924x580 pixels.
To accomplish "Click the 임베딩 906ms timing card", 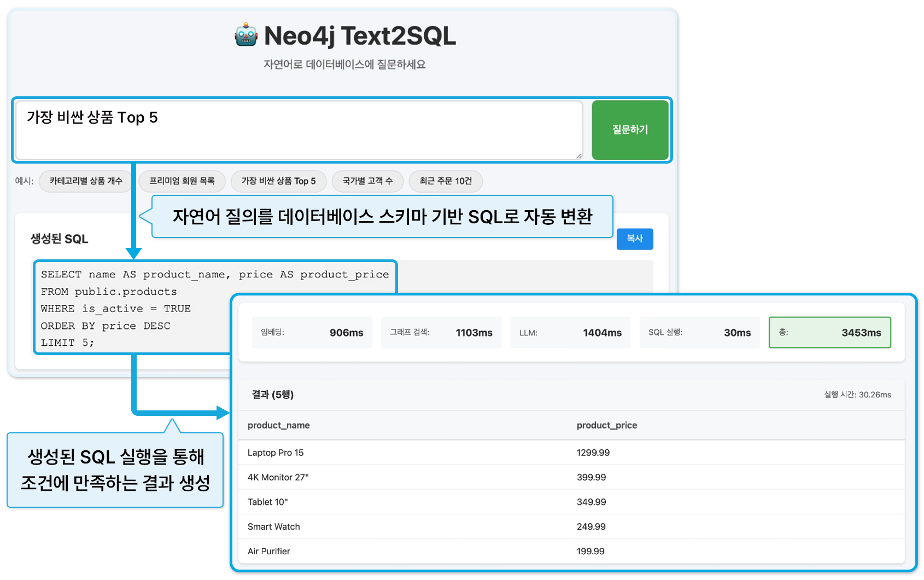I will [312, 333].
